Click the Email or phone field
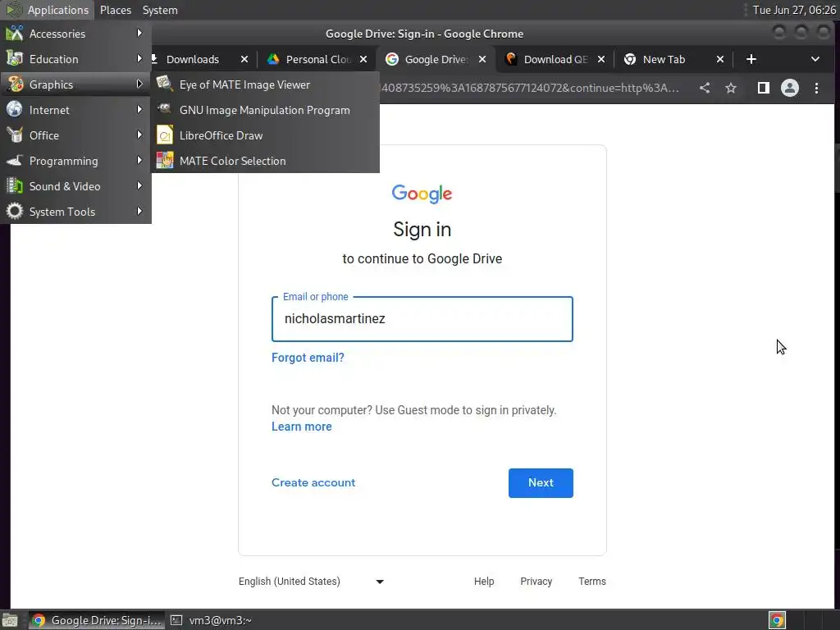Screen dimensions: 840x630 coord(422,319)
